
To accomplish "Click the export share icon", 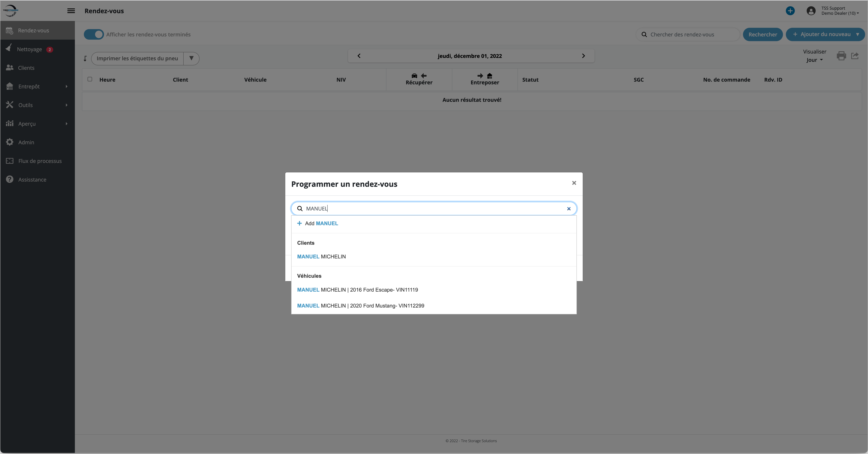I will tap(855, 56).
